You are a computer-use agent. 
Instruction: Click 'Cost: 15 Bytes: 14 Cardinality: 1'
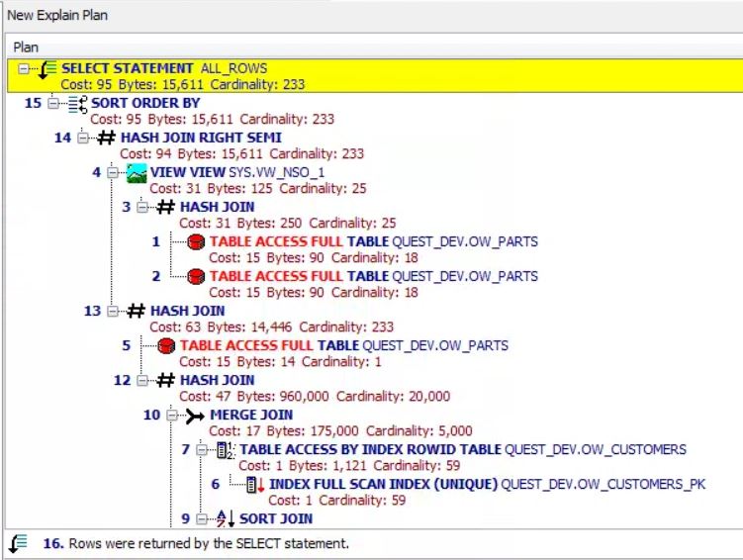click(x=280, y=362)
